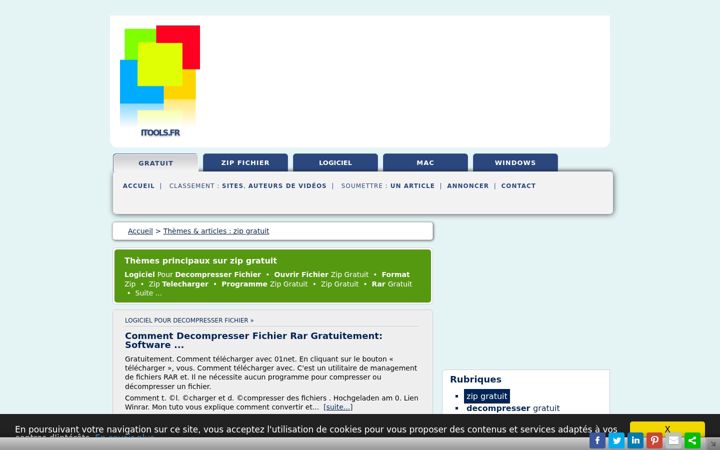This screenshot has width=720, height=450.
Task: Open decompresser gratuit rubrique
Action: tap(513, 408)
